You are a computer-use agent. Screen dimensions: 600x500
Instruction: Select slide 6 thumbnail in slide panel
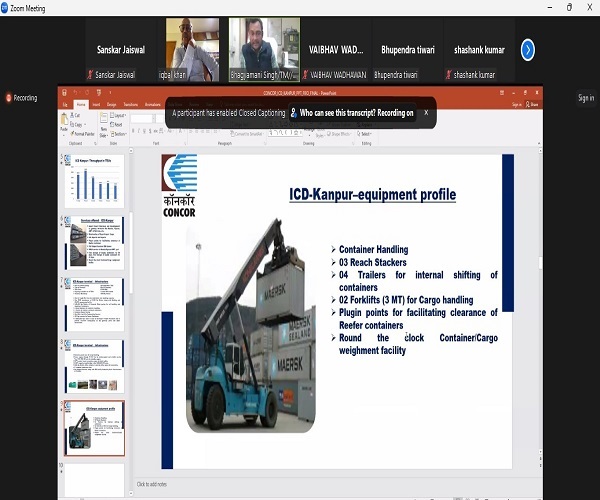94,243
